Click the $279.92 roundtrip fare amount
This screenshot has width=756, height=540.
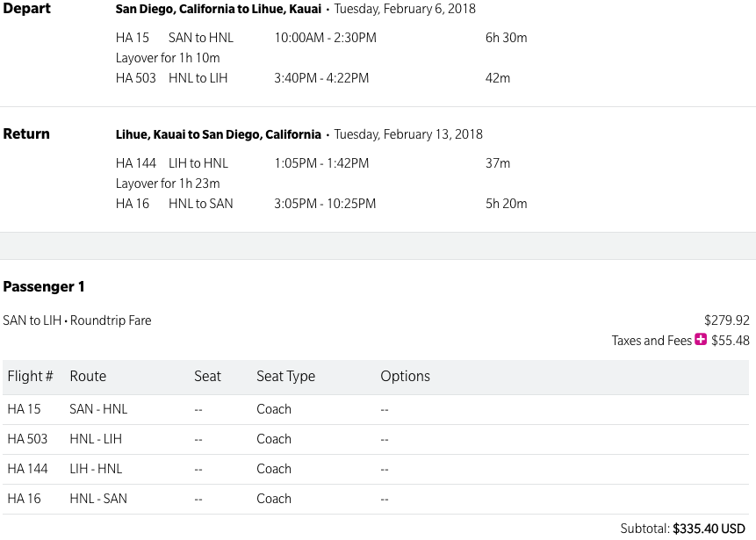click(726, 320)
